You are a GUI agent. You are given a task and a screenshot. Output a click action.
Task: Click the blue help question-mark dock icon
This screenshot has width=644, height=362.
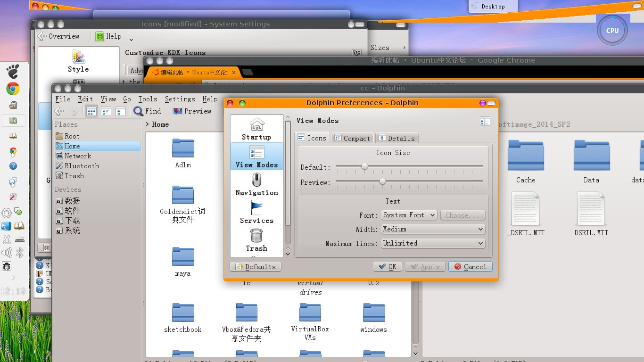pyautogui.click(x=13, y=166)
